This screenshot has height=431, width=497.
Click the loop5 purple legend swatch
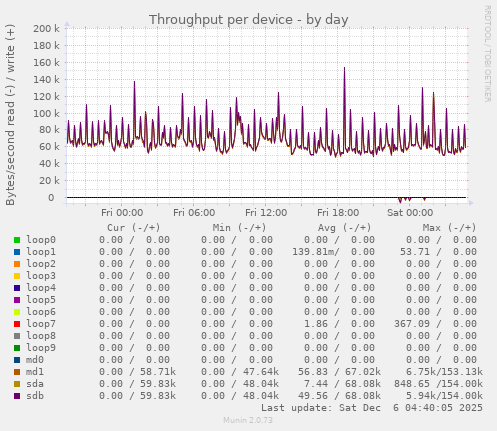(x=17, y=300)
